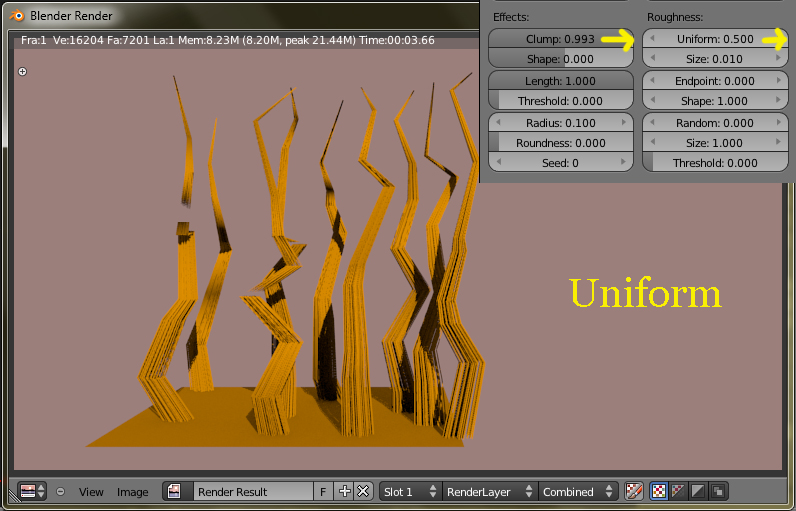Screen dimensions: 796x511
Task: Click the Effects: label
Action: [x=511, y=17]
